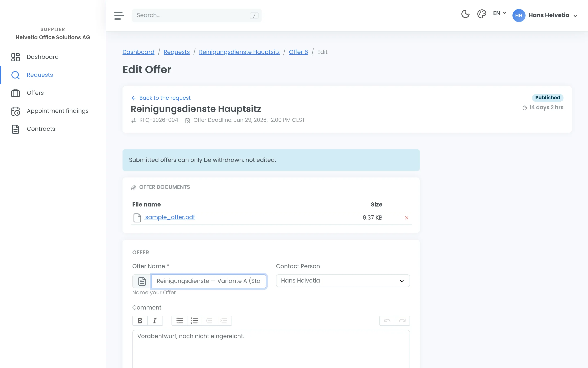Click the Dashboard breadcrumb link

138,52
